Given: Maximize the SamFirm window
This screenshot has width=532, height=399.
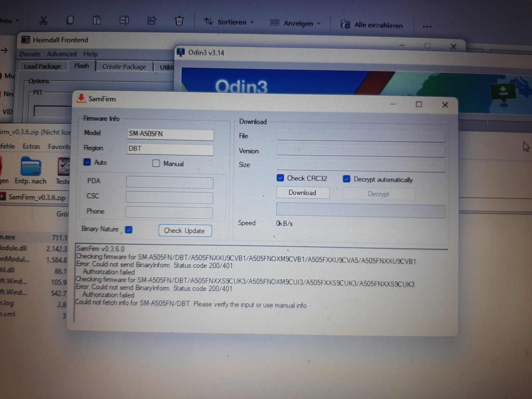Looking at the screenshot, I should 418,104.
